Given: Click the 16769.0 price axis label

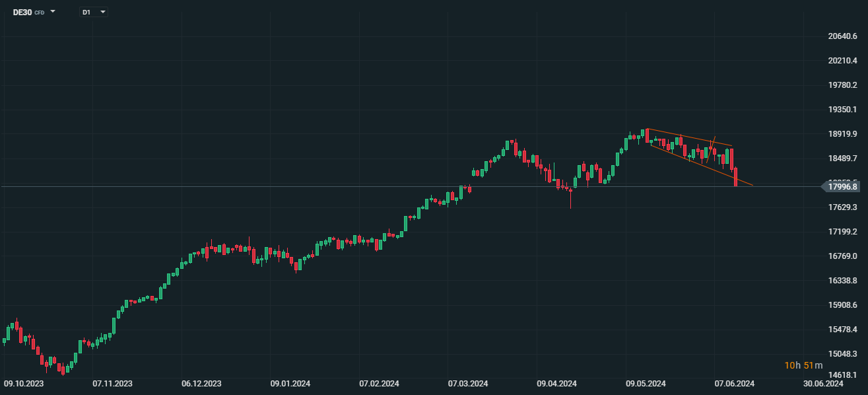Looking at the screenshot, I should point(842,256).
